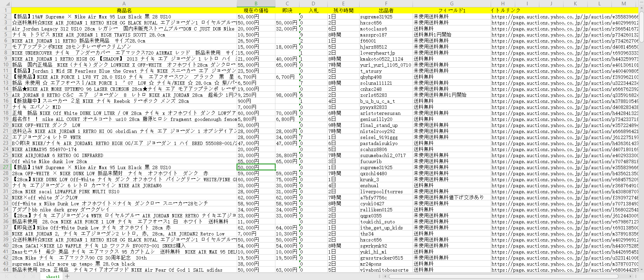Select the ナイキ エパノン MID title cell

[124, 107]
